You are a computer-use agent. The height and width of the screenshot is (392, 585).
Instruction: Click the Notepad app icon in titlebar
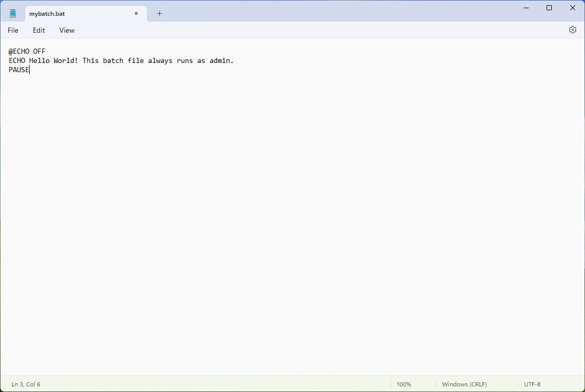[x=13, y=13]
